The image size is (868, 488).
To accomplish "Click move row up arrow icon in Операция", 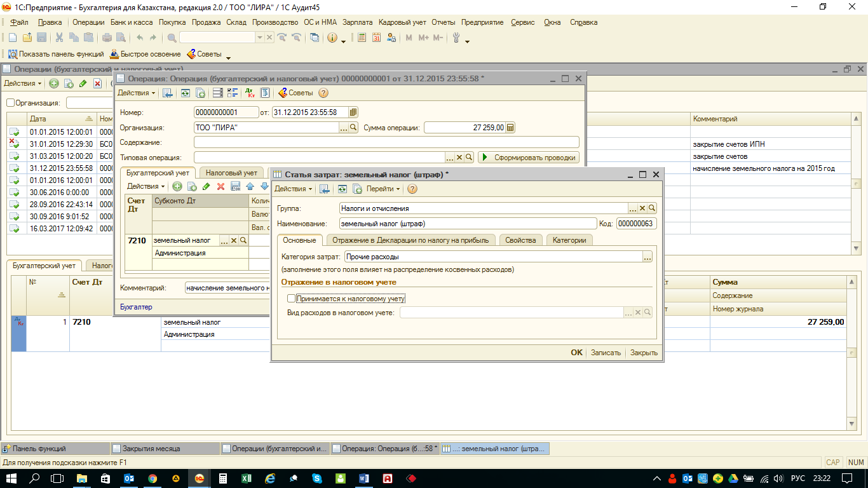I will [x=250, y=186].
